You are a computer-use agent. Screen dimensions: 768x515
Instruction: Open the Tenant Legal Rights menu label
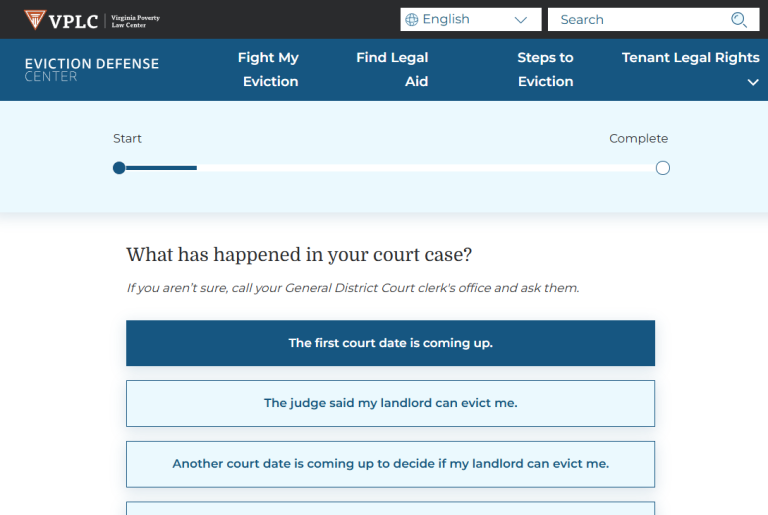pos(690,58)
